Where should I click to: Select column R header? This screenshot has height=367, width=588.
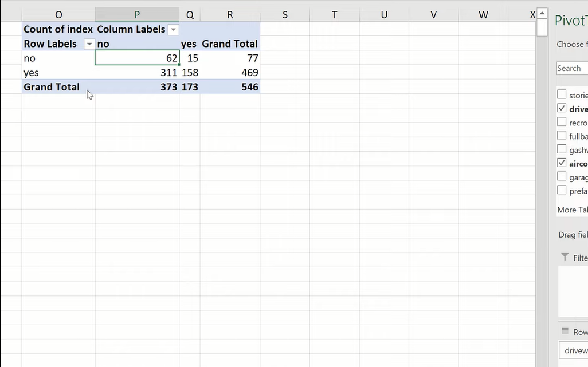pos(230,15)
